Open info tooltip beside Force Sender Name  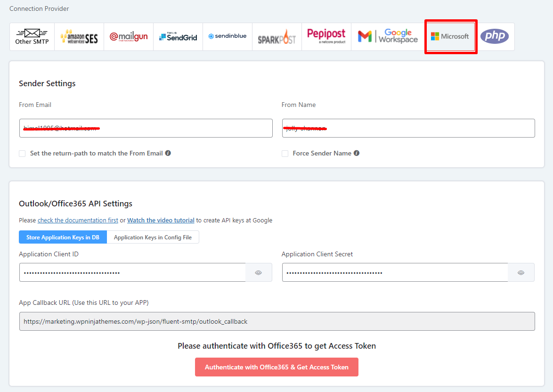[357, 153]
